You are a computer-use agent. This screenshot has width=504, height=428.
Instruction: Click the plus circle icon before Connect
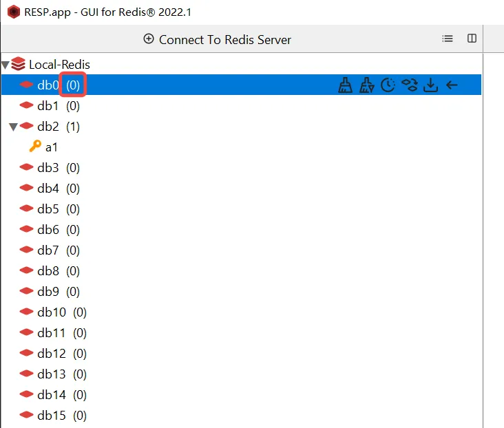[x=149, y=39]
